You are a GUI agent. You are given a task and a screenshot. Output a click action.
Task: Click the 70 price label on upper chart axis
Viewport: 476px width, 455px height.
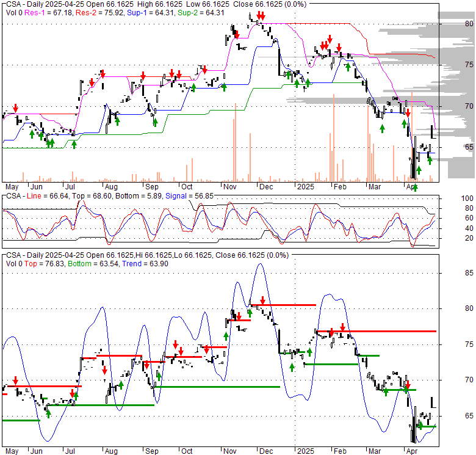pos(469,106)
